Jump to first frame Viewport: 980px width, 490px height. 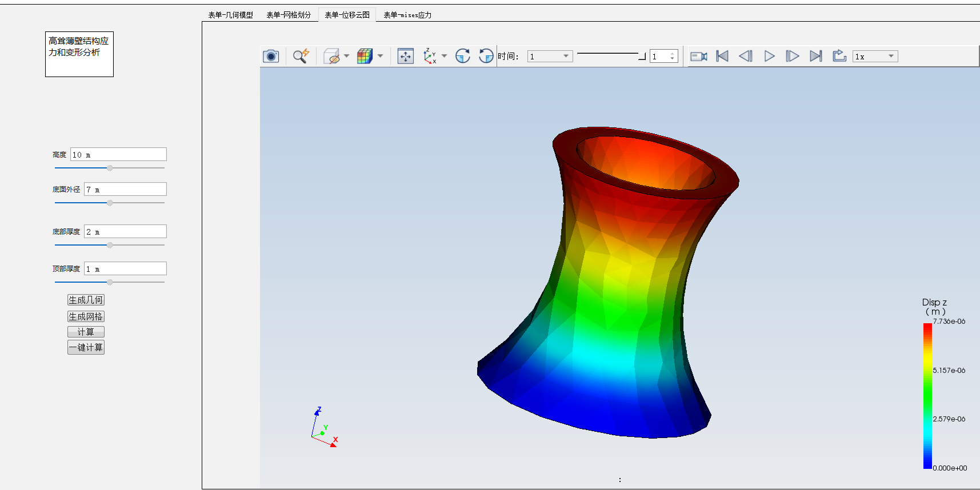(722, 56)
